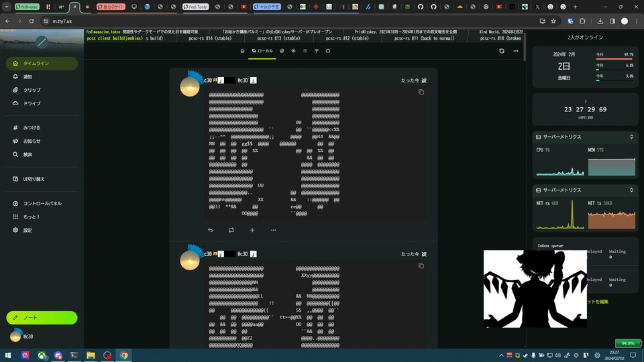Copy the second note's code block
644x362 pixels.
tap(421, 265)
